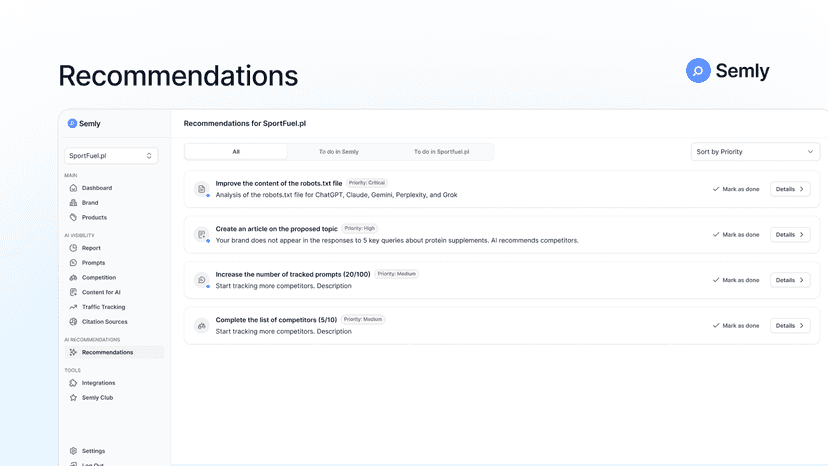Click the Recommendations sparkle icon
Screen dimensions: 828x466
coord(73,353)
